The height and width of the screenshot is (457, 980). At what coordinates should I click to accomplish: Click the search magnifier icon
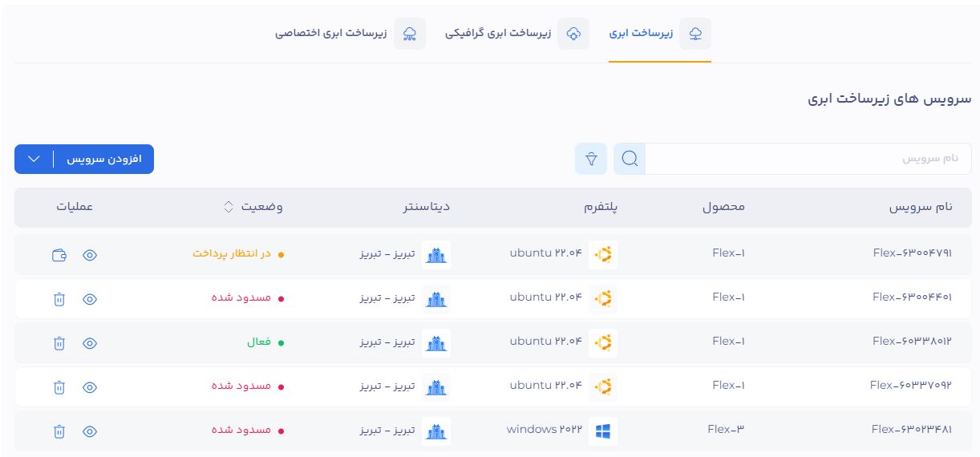[x=630, y=159]
